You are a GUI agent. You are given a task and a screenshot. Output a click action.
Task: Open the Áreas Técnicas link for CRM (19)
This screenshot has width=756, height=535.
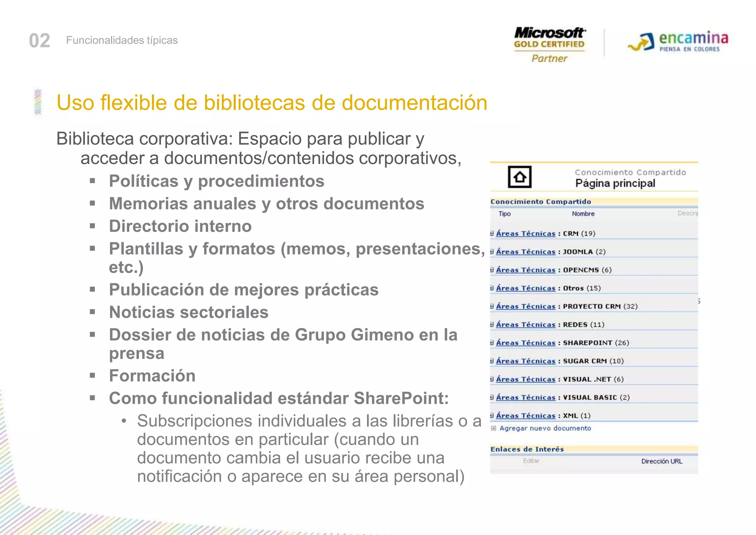(x=526, y=233)
